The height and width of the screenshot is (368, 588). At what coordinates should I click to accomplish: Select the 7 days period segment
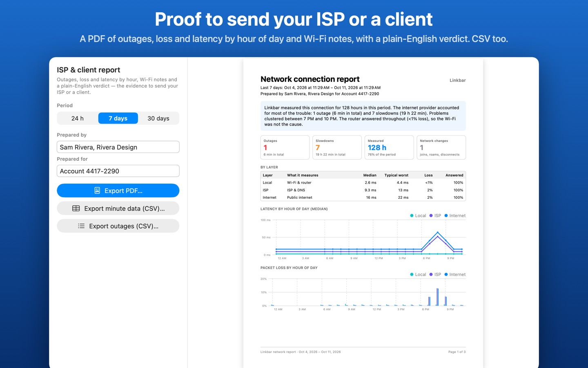(118, 118)
